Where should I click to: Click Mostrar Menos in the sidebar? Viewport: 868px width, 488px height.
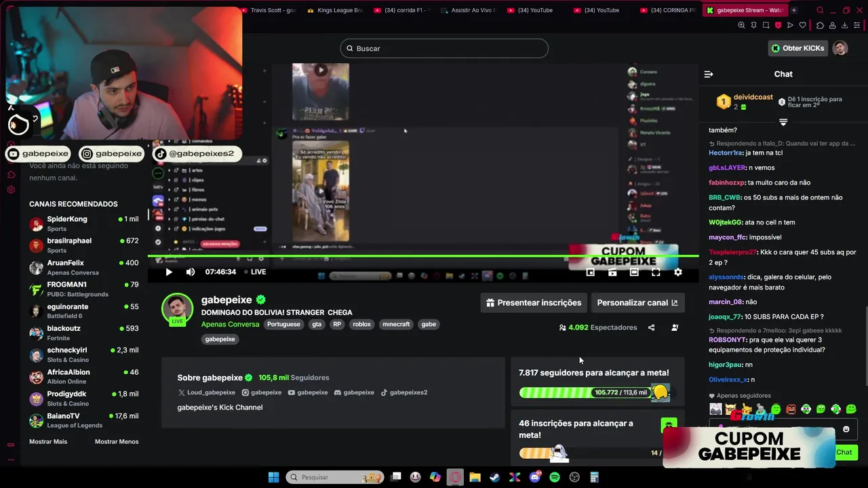(x=117, y=441)
